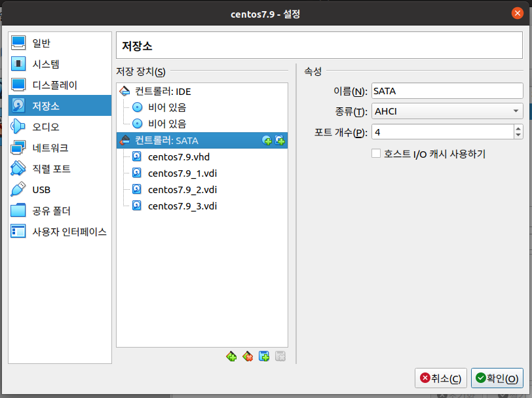Click the 사용자 인터페이스 window icon
Image resolution: width=532 pixels, height=398 pixels.
coord(18,231)
